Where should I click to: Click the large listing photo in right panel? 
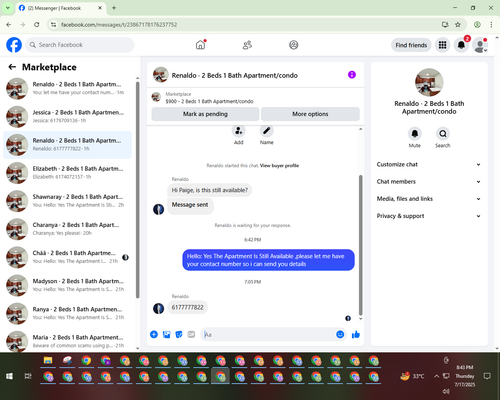click(x=429, y=82)
